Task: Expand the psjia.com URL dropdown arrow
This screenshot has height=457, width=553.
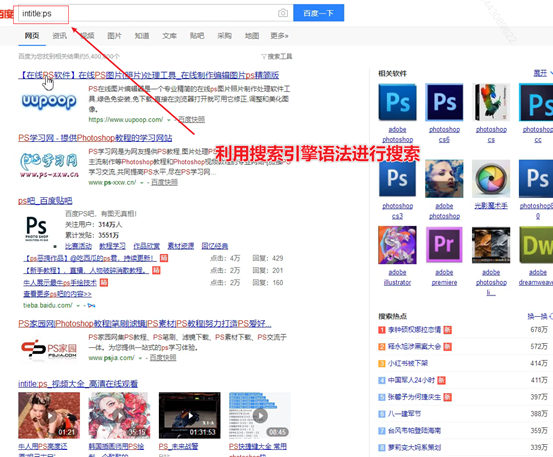Action: [140, 358]
